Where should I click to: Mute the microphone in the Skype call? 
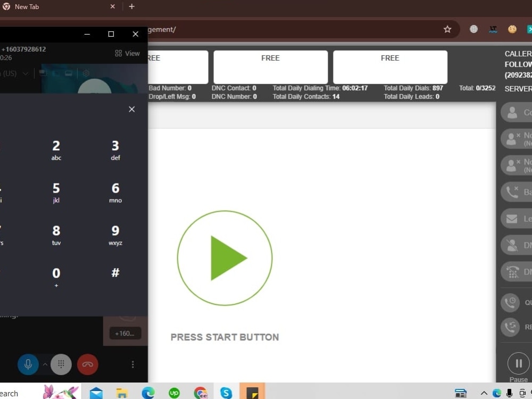28,364
